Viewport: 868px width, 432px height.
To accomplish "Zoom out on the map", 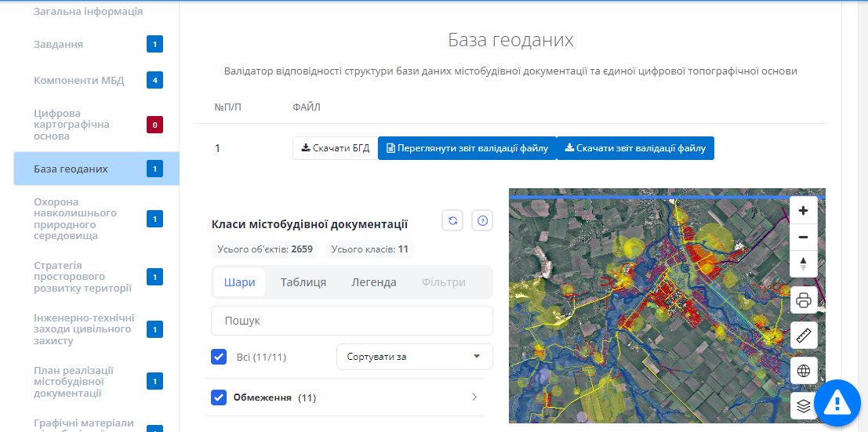I will pyautogui.click(x=803, y=237).
